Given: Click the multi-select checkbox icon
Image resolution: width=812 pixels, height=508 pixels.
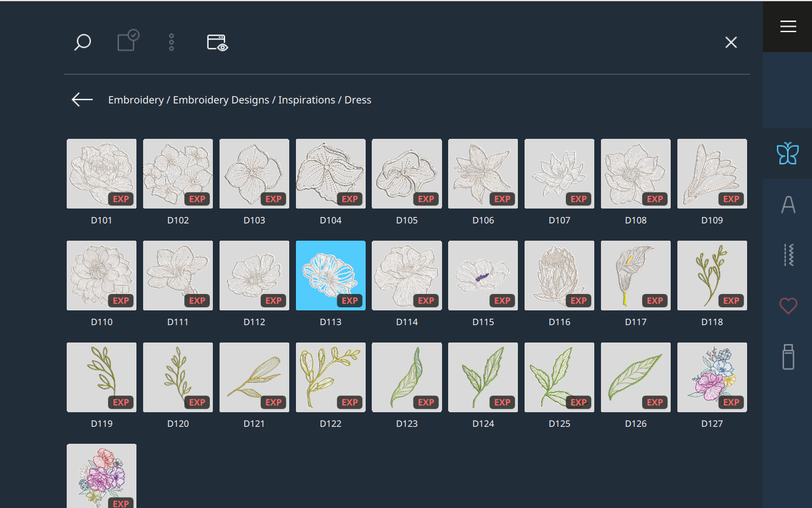Looking at the screenshot, I should coord(128,41).
